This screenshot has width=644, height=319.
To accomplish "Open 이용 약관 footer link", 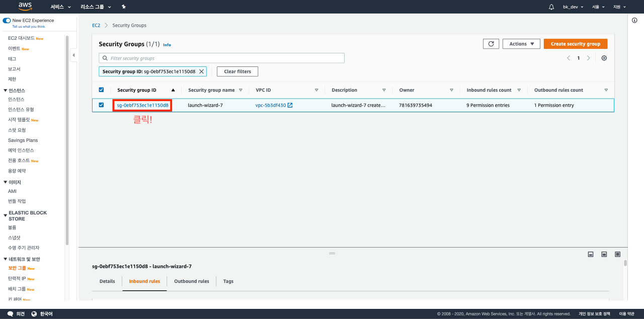I will 627,313.
